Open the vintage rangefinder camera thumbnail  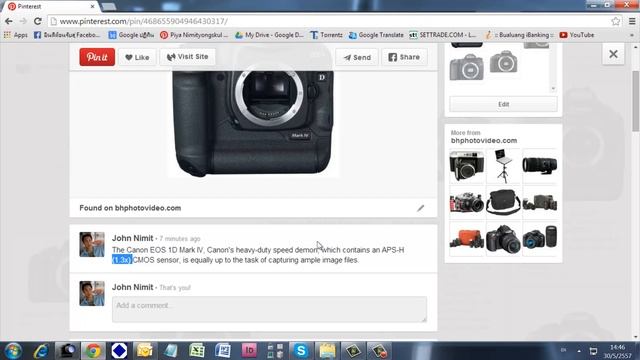pos(467,166)
